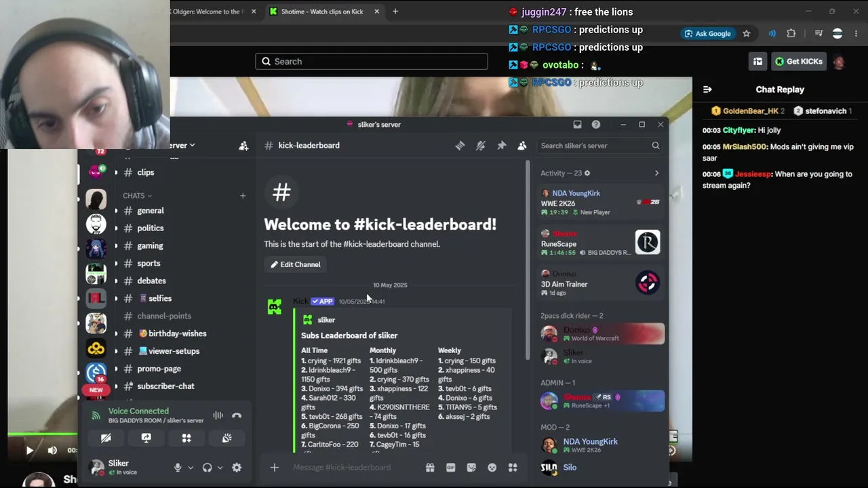Click the Kick bot avatar on leaderboard message
Image resolution: width=868 pixels, height=488 pixels.
275,307
